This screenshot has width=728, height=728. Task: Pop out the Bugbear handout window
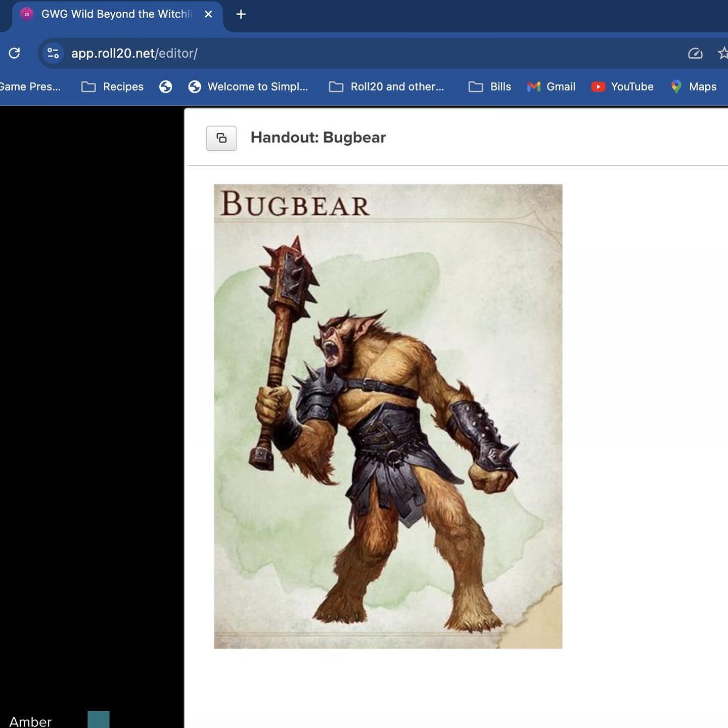[x=221, y=138]
